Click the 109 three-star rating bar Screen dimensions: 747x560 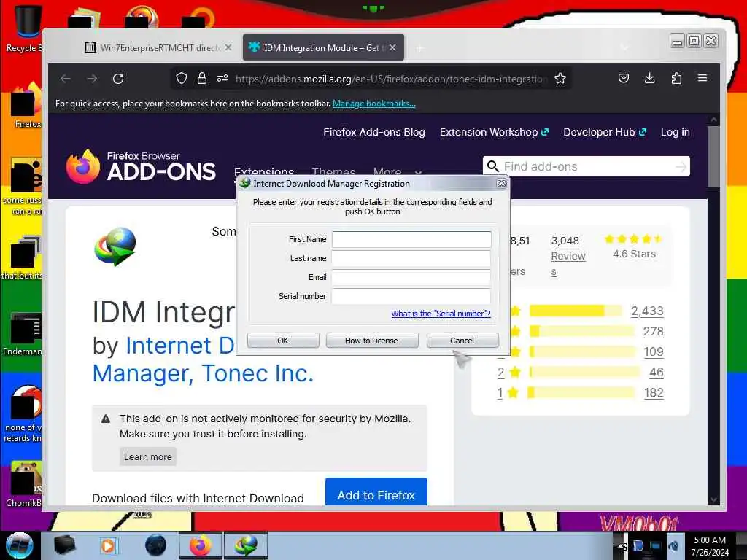[581, 352]
